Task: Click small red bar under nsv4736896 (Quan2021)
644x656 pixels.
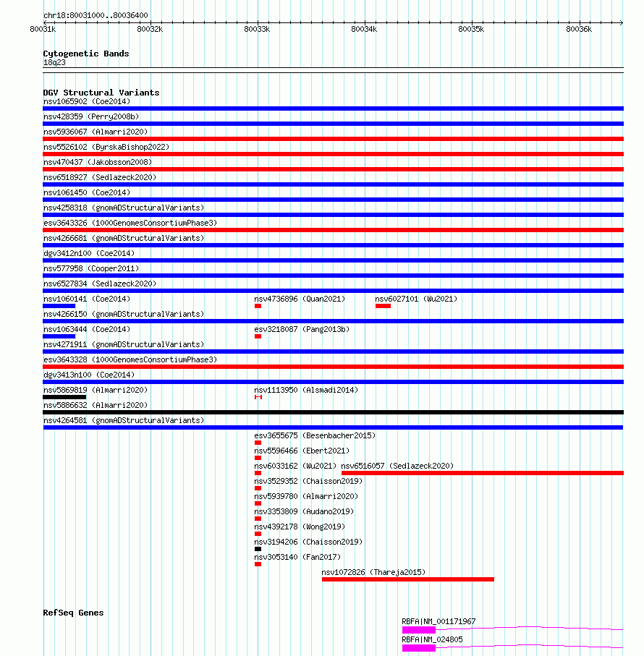Action: click(258, 306)
